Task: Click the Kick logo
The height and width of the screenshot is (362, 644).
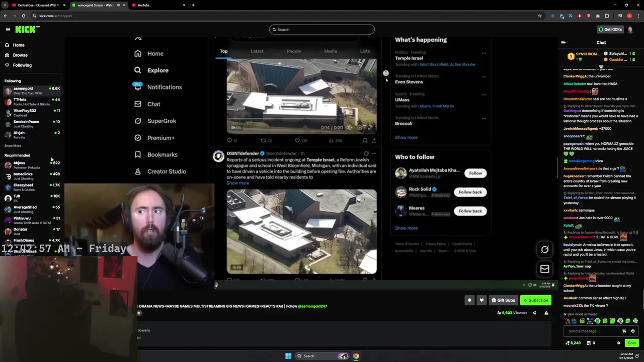Action: (27, 30)
